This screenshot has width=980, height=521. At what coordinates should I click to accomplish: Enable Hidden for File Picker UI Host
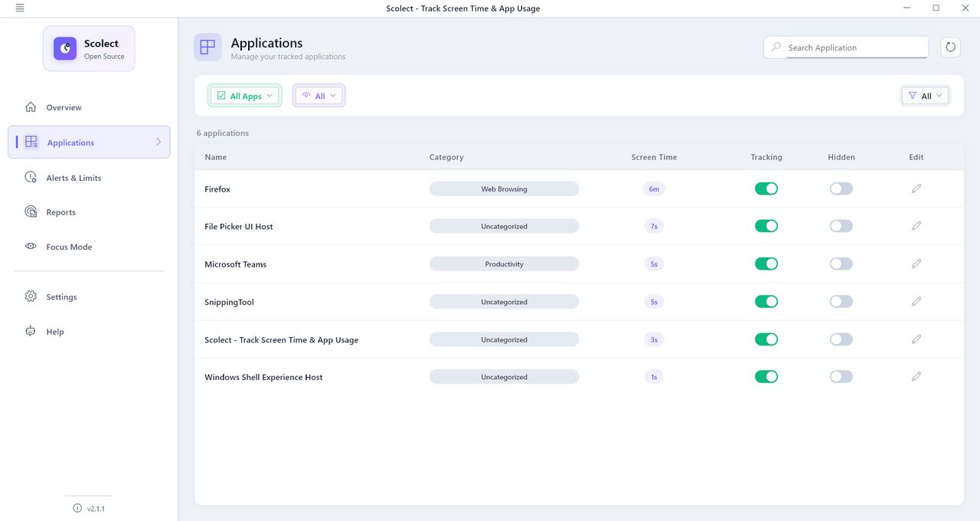pos(841,226)
